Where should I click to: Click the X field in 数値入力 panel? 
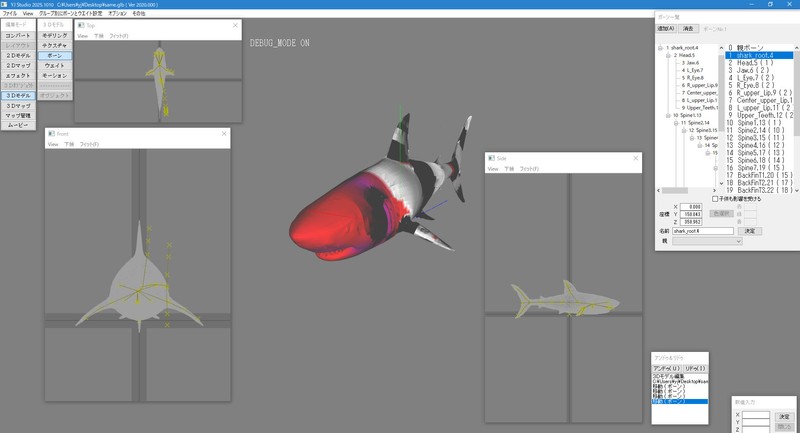(x=756, y=416)
